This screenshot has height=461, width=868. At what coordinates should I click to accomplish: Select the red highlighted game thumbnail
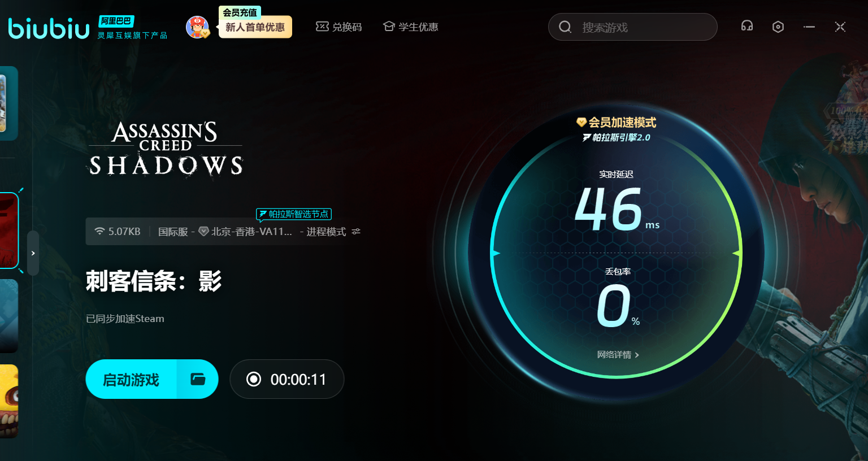tap(9, 230)
